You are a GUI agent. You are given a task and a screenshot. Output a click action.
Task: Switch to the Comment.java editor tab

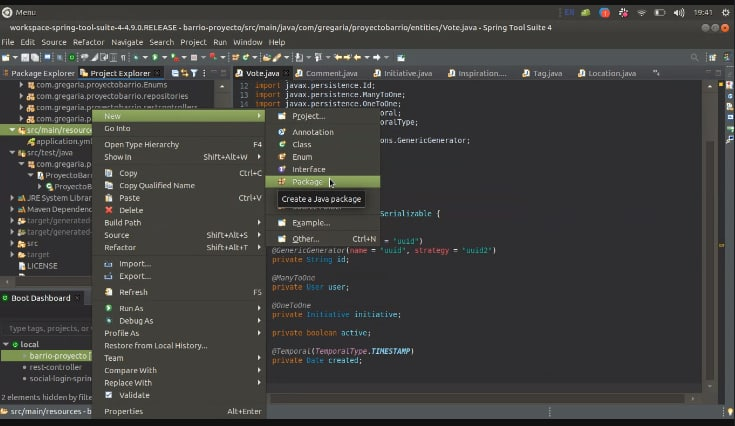(x=326, y=73)
